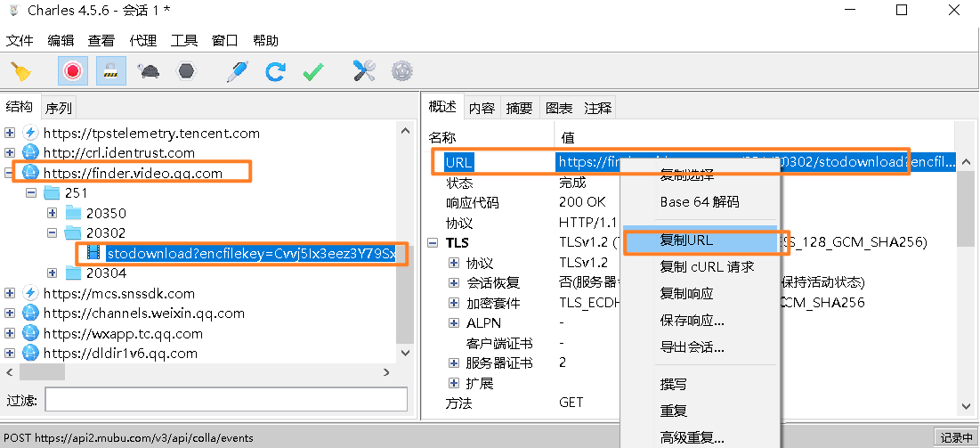Open the 编辑 menu
Viewport: 980px width, 448px height.
click(x=61, y=41)
